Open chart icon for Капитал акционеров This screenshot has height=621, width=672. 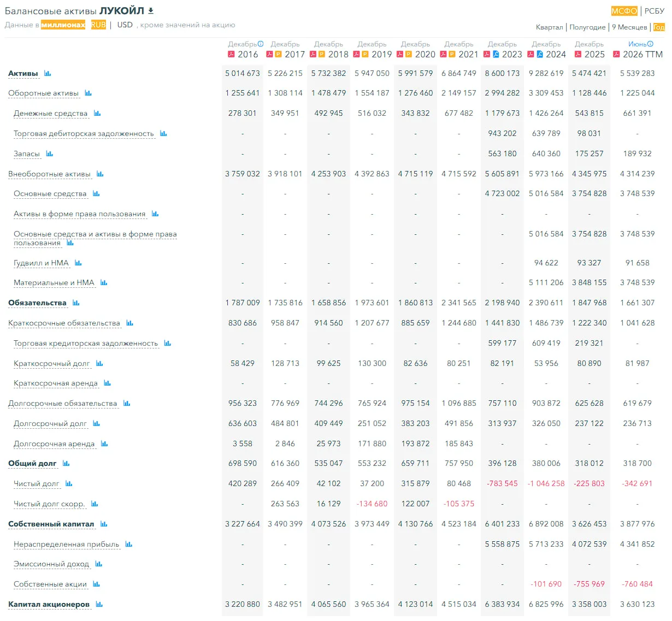[99, 604]
